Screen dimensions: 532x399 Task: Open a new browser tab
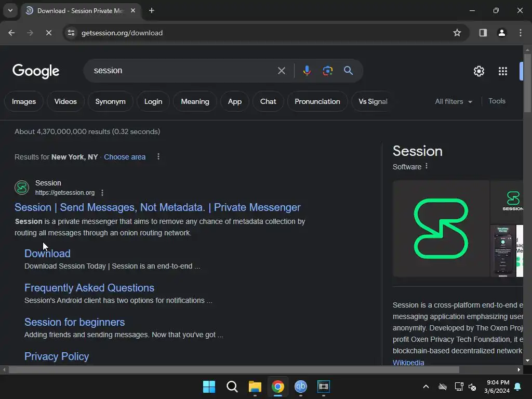point(152,10)
